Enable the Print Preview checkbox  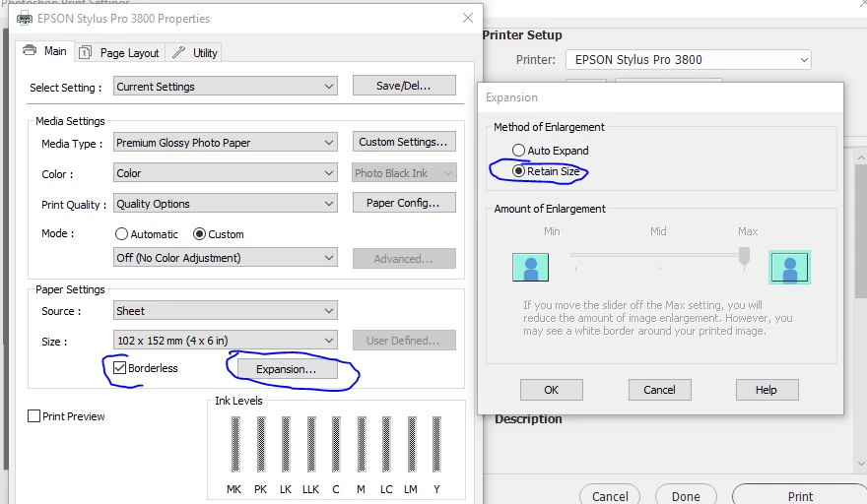tap(34, 416)
